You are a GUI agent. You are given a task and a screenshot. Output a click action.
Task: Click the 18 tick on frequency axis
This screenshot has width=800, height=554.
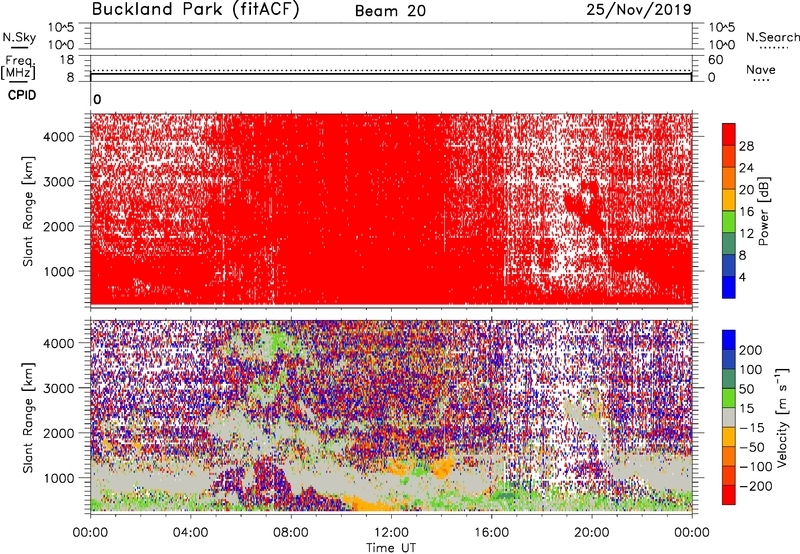click(x=67, y=60)
